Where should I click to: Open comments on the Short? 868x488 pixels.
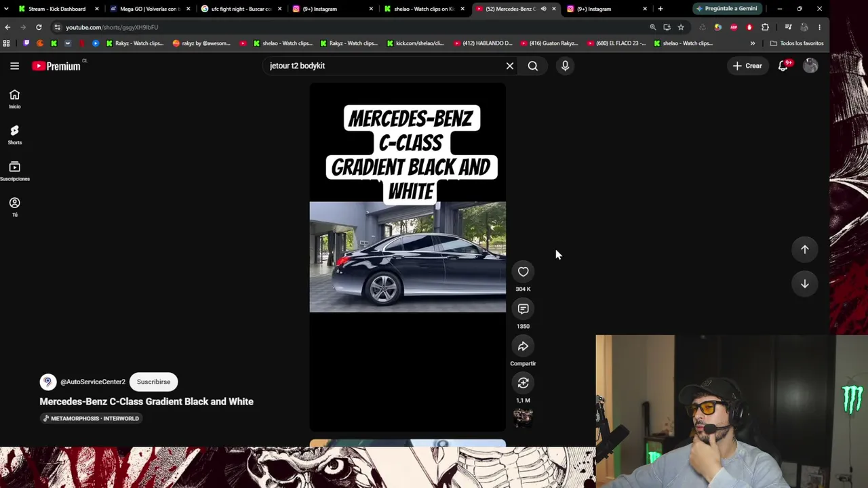coord(523,309)
